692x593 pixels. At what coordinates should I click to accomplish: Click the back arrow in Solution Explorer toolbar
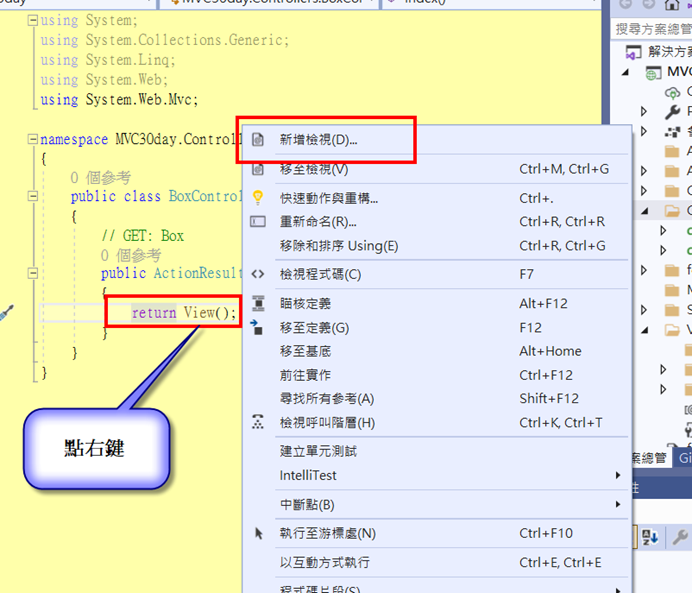tap(626, 4)
